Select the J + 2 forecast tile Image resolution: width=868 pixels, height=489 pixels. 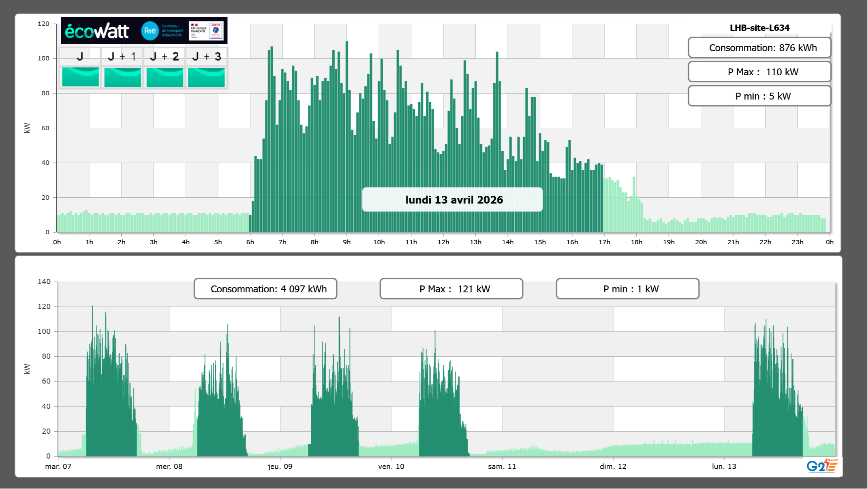coord(165,56)
